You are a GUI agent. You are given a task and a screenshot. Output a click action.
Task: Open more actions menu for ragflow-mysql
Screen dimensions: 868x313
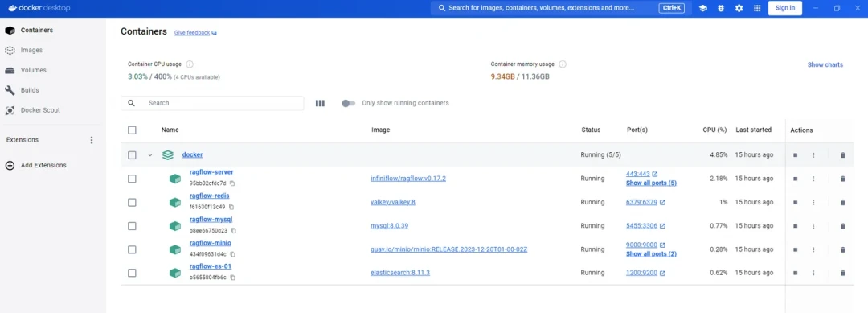pos(813,226)
